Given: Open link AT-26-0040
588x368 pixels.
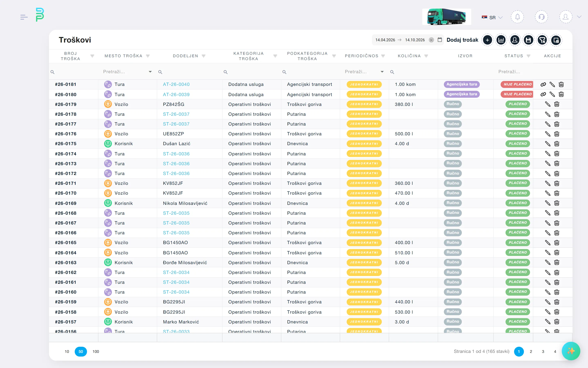Looking at the screenshot, I should (x=176, y=84).
